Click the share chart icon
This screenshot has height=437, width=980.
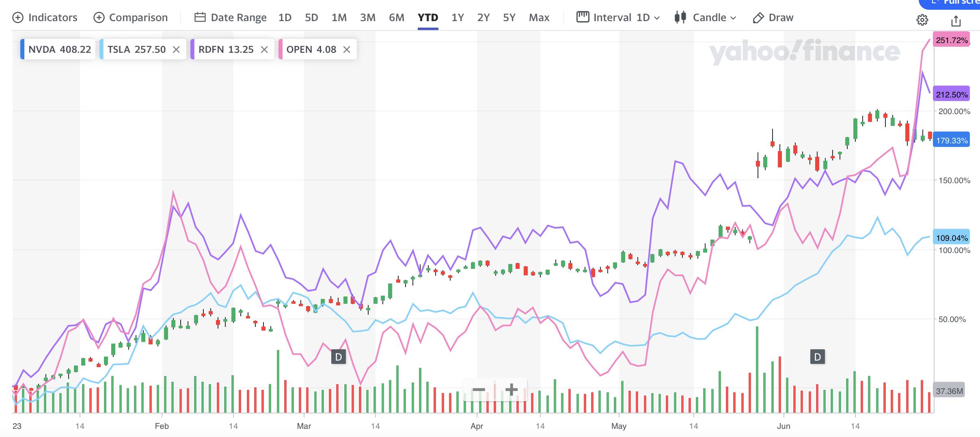pos(956,20)
